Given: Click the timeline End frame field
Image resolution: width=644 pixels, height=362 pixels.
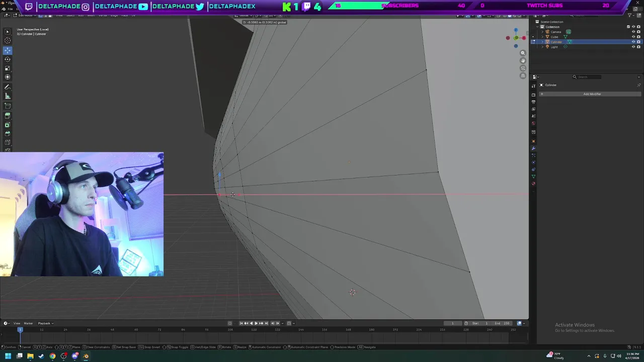Looking at the screenshot, I should tap(503, 323).
